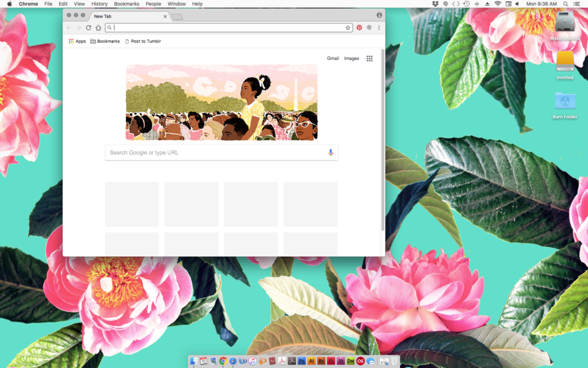Open Messages from the dock
588x368 pixels.
pos(370,361)
